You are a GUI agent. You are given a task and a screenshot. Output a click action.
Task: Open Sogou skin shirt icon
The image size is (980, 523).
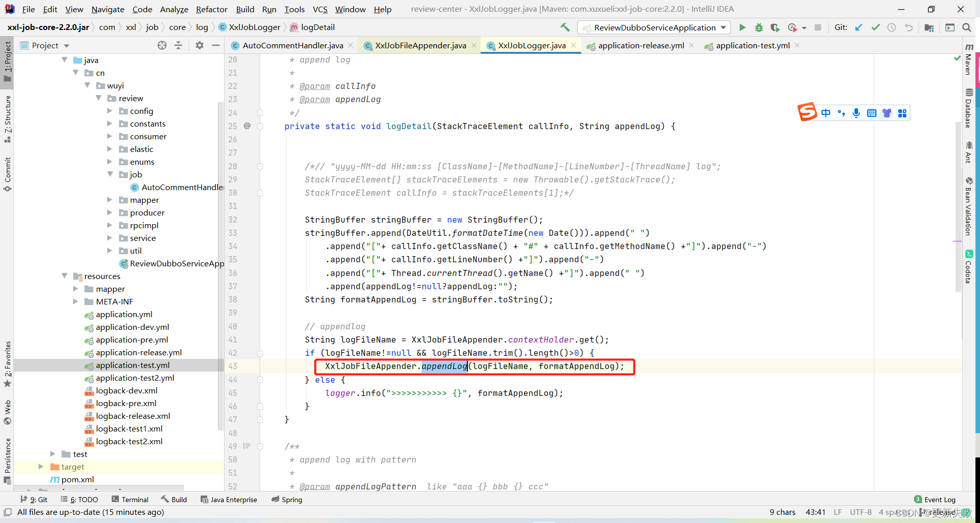(x=887, y=113)
